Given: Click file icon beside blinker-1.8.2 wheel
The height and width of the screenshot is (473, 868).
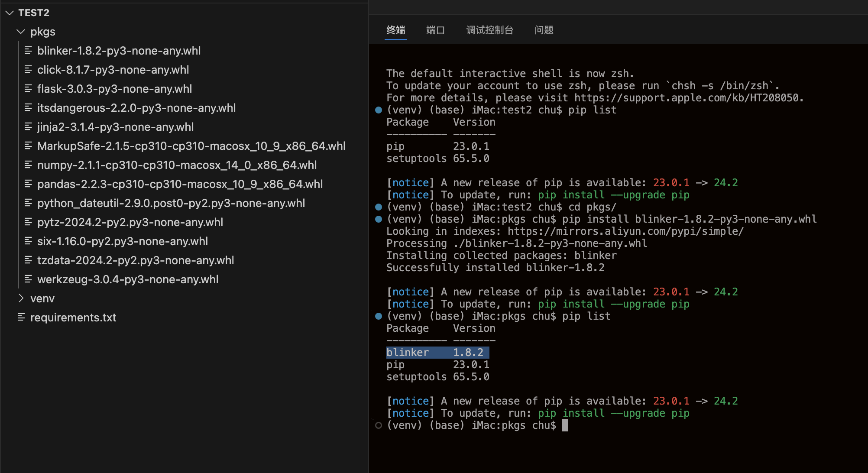Looking at the screenshot, I should coord(28,51).
